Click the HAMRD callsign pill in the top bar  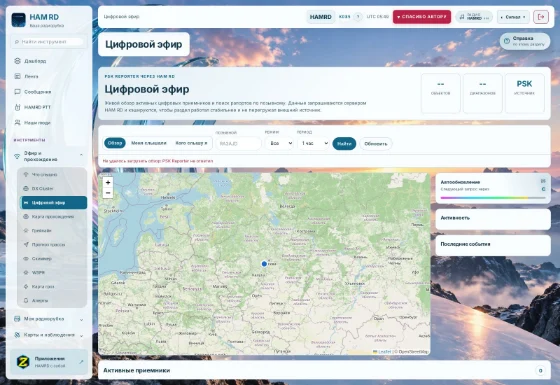(320, 17)
